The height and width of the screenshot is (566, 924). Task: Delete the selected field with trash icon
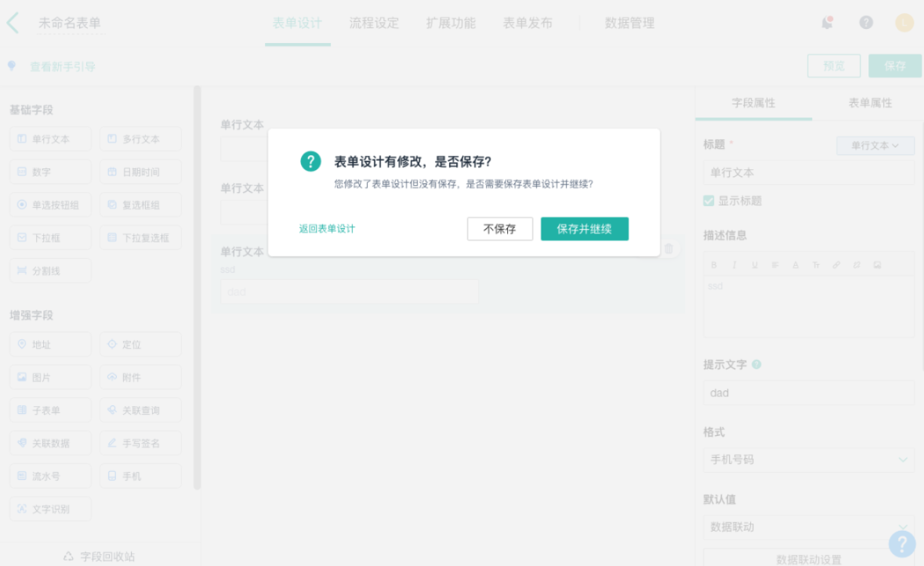[669, 249]
